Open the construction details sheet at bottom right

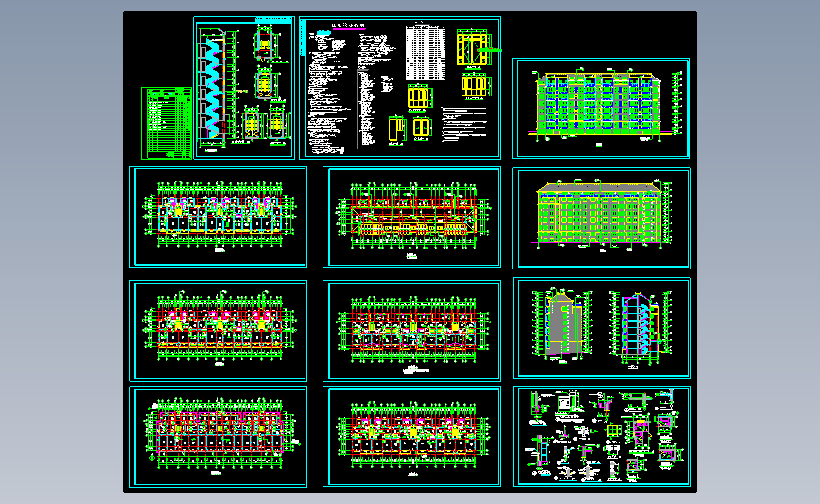click(x=602, y=437)
